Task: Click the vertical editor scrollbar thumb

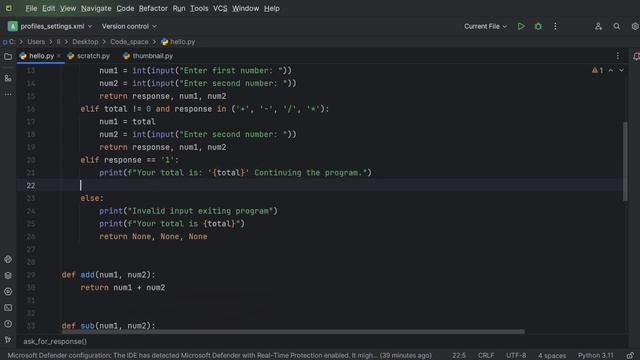Action: tap(625, 161)
